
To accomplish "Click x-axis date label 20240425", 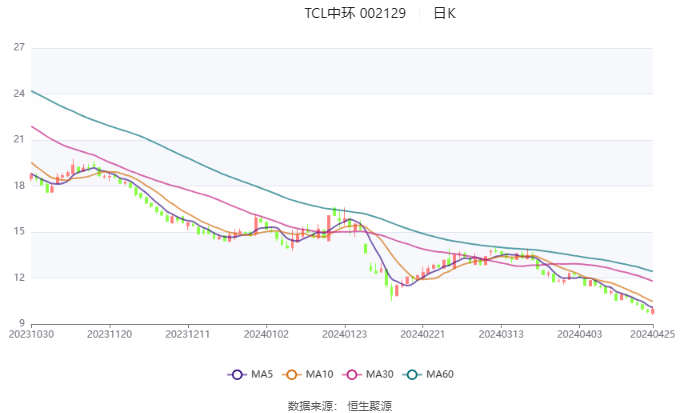I will (x=653, y=334).
